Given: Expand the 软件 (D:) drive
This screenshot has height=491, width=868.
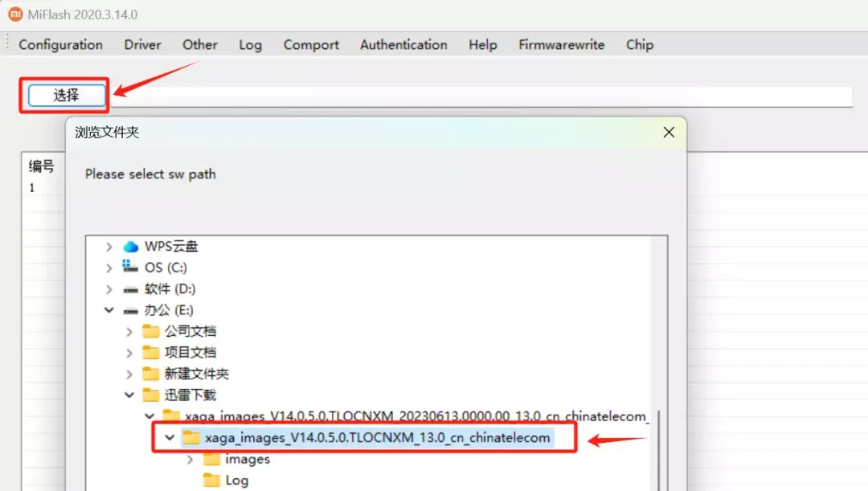Looking at the screenshot, I should [x=109, y=289].
